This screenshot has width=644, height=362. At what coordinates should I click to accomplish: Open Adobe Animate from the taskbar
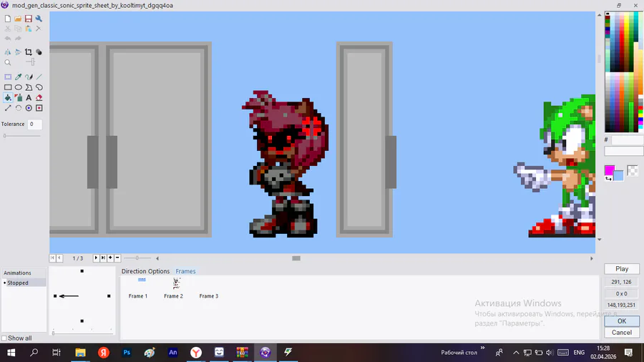pyautogui.click(x=173, y=352)
